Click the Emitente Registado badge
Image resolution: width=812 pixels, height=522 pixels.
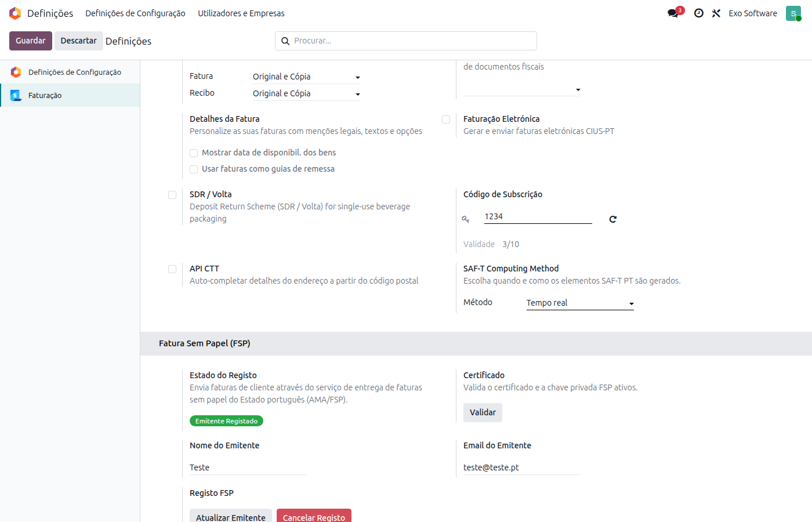pos(226,421)
